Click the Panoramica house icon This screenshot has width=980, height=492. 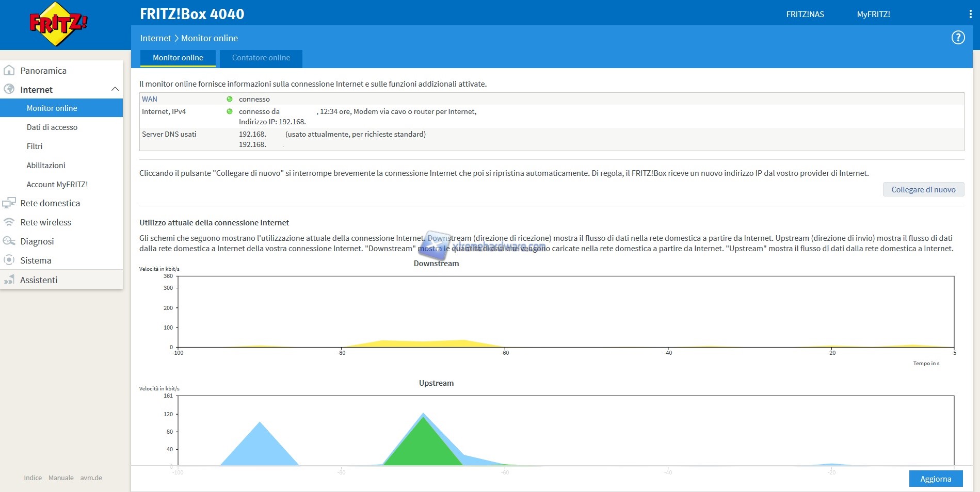click(9, 71)
